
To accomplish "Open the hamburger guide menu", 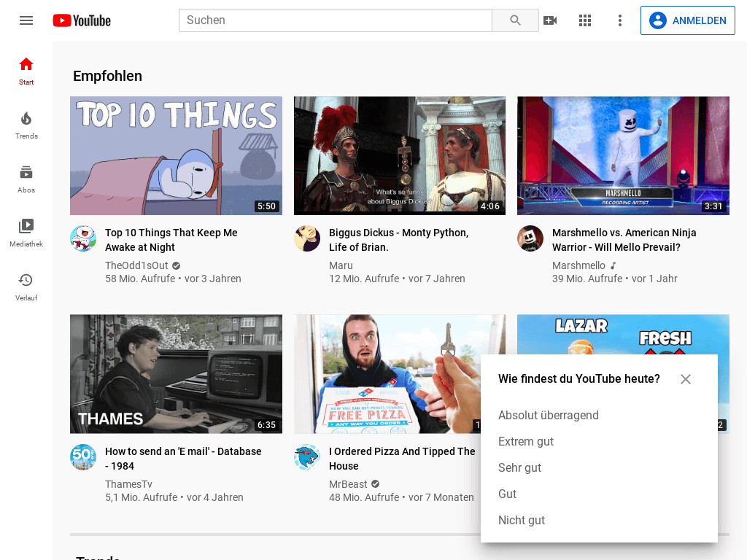I will (26, 20).
